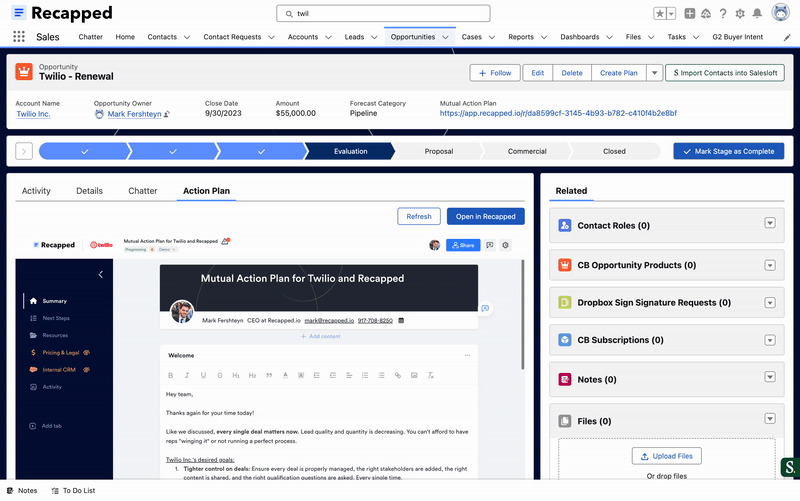Open the Global Actions plus icon

689,14
